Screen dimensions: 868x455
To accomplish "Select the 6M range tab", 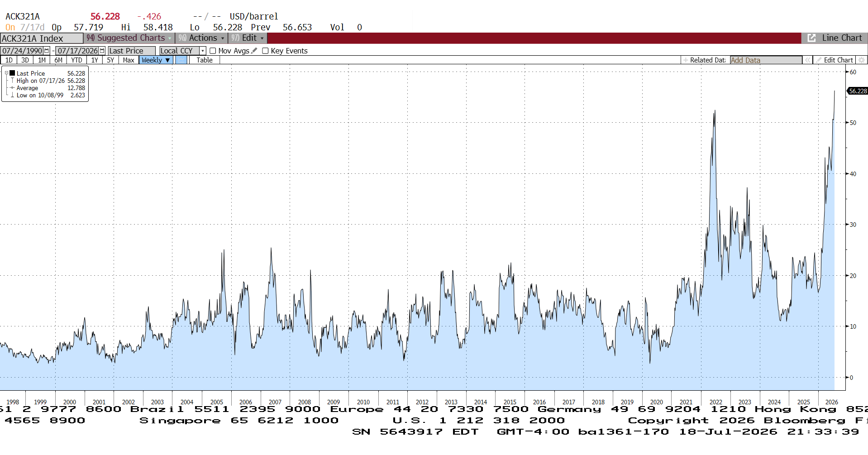I will pos(58,60).
